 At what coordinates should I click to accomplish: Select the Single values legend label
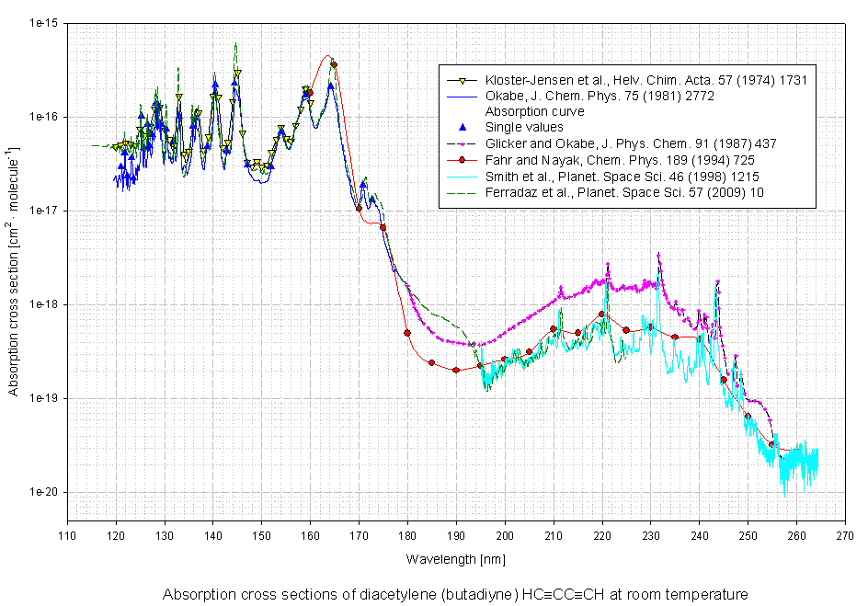524,128
